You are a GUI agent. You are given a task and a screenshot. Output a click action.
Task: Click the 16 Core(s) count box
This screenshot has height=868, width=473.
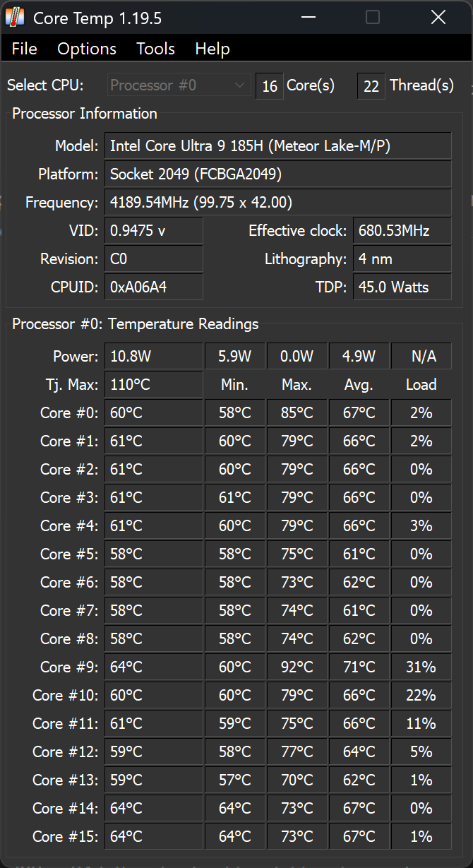269,86
